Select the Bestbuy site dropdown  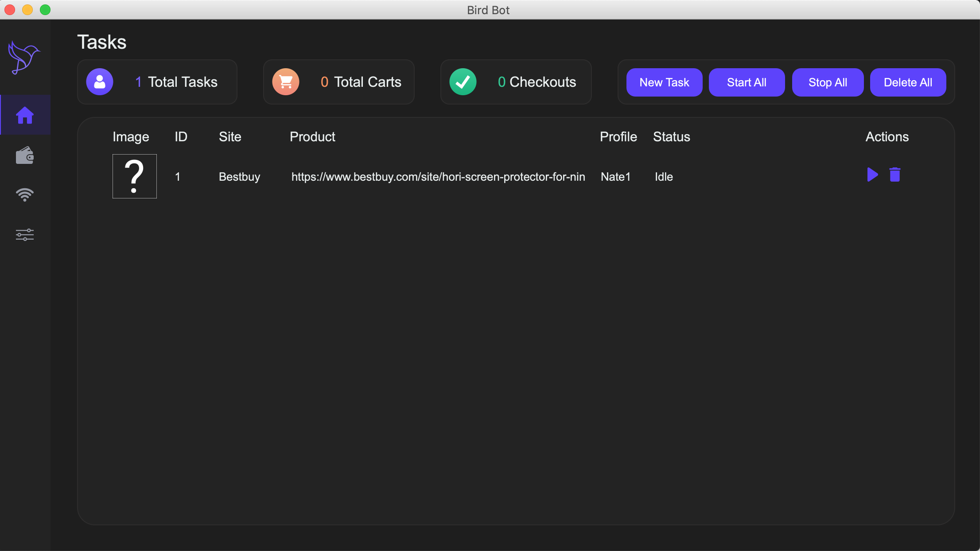tap(239, 176)
